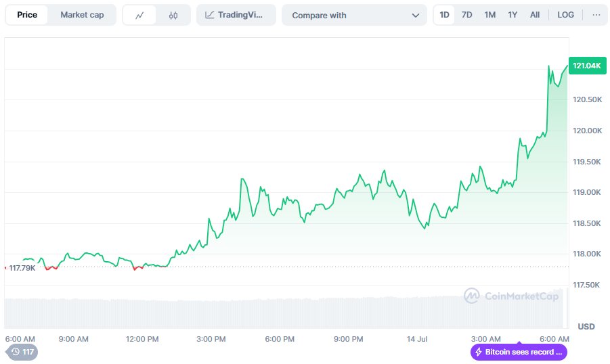The image size is (610, 364).
Task: Click the 3:00 PM time label
Action: pyautogui.click(x=211, y=339)
